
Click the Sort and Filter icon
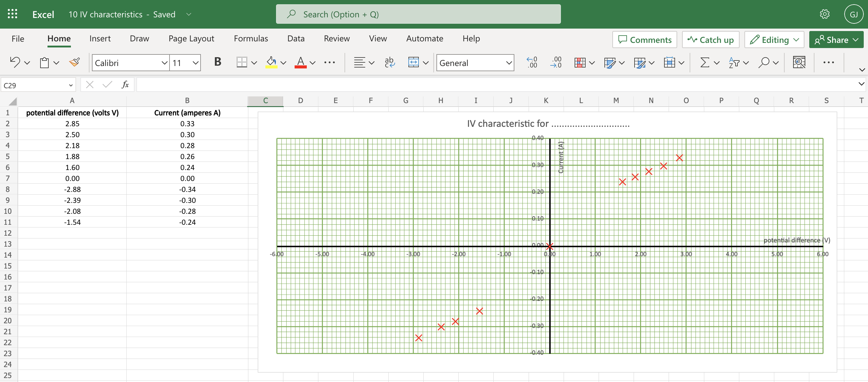(x=734, y=63)
